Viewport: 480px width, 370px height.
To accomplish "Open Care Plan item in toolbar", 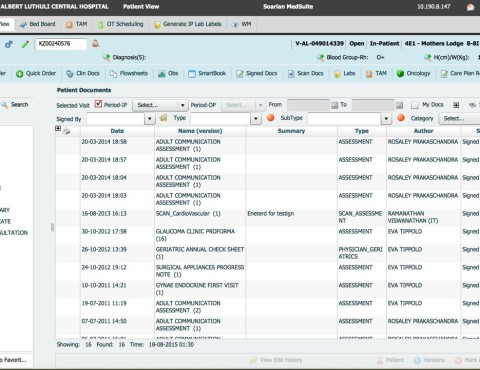I will (x=460, y=74).
